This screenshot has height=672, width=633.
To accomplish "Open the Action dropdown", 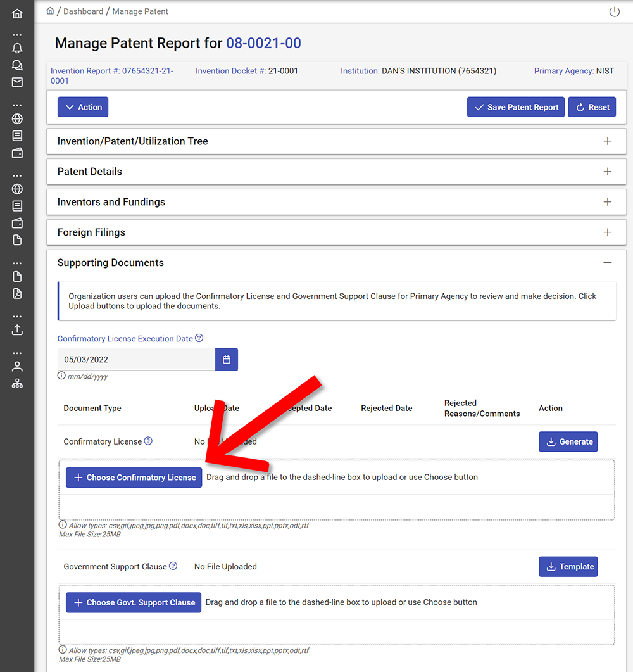I will [x=83, y=107].
